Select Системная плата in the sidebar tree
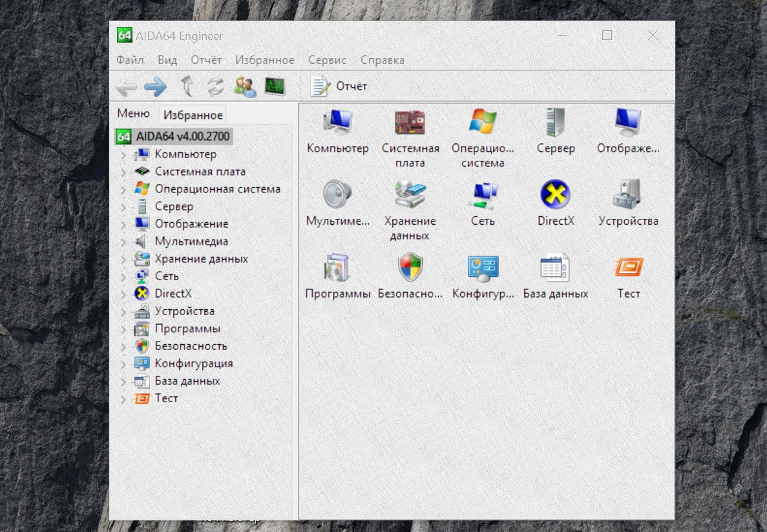Viewport: 767px width, 532px height. [200, 172]
